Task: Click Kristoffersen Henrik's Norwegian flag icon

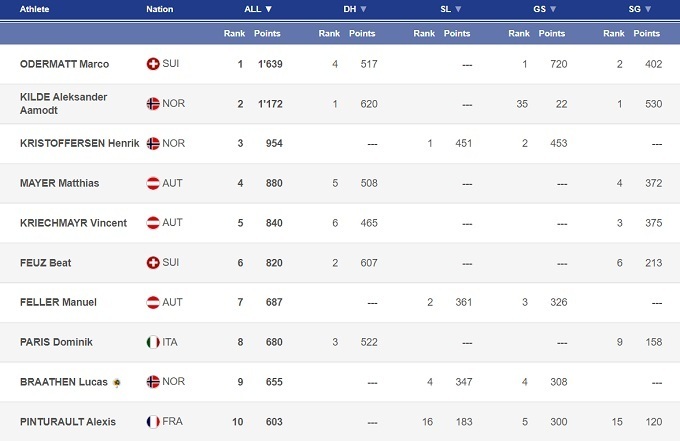Action: point(153,143)
